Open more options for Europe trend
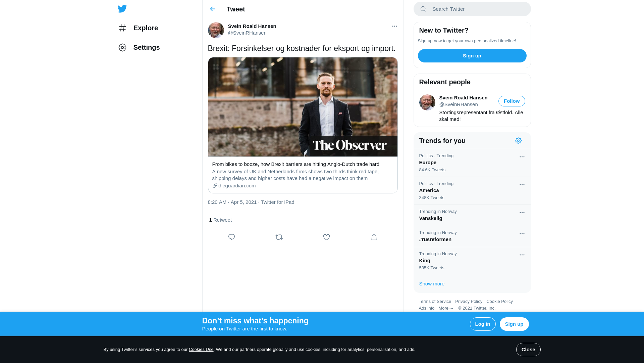This screenshot has width=644, height=363. point(522,157)
